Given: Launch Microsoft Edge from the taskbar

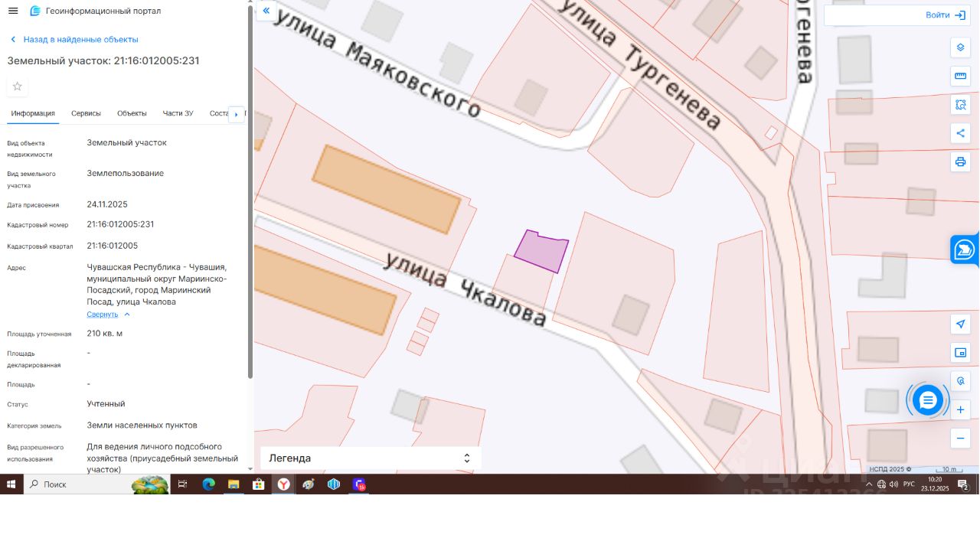Looking at the screenshot, I should pyautogui.click(x=208, y=484).
